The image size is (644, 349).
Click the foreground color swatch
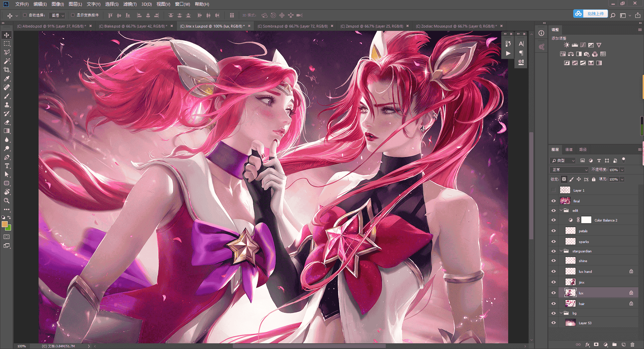pos(5,224)
